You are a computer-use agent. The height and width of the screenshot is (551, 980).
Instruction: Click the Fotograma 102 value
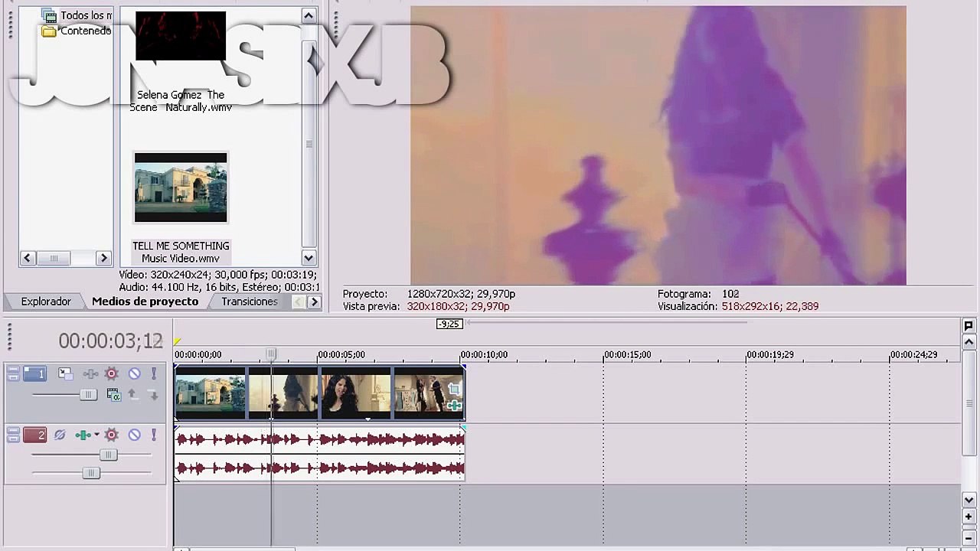pyautogui.click(x=730, y=294)
